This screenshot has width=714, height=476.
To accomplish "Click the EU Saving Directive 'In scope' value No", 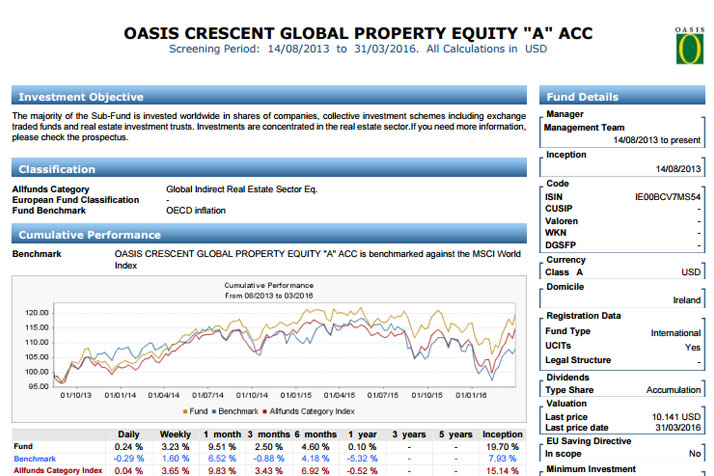I will click(694, 454).
